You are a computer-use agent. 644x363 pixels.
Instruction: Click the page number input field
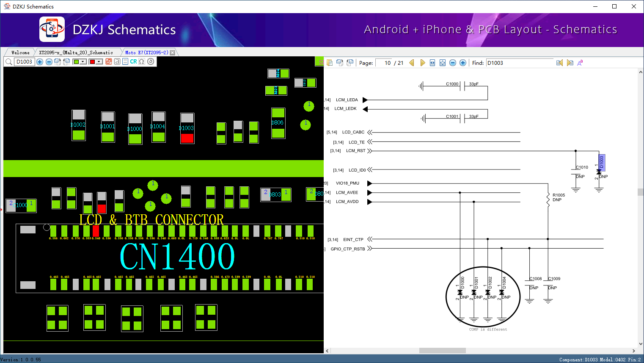tap(384, 63)
